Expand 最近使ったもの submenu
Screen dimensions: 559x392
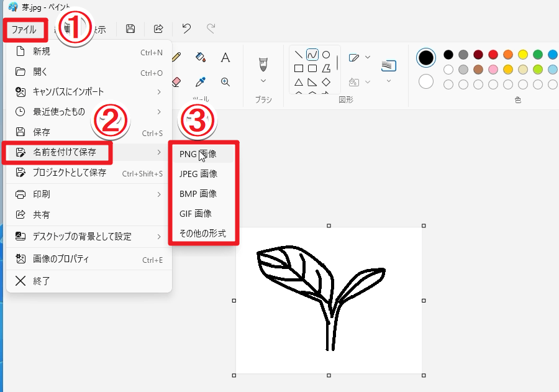89,112
